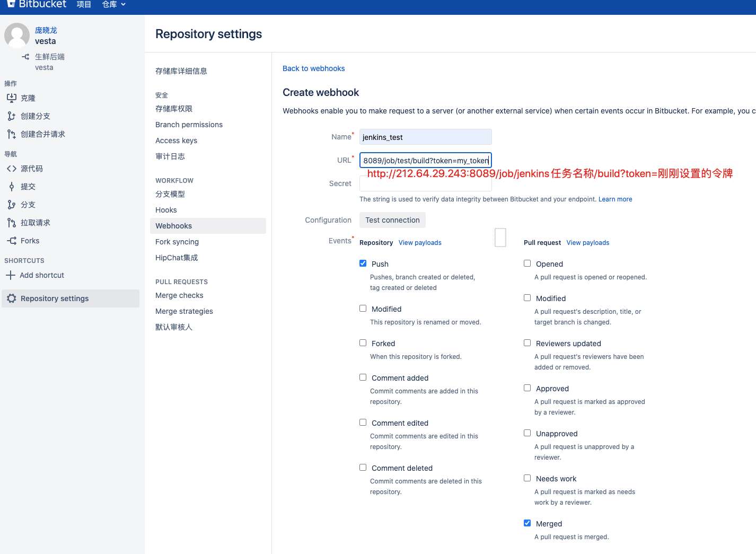Open Repository settings in sidebar

(x=71, y=298)
